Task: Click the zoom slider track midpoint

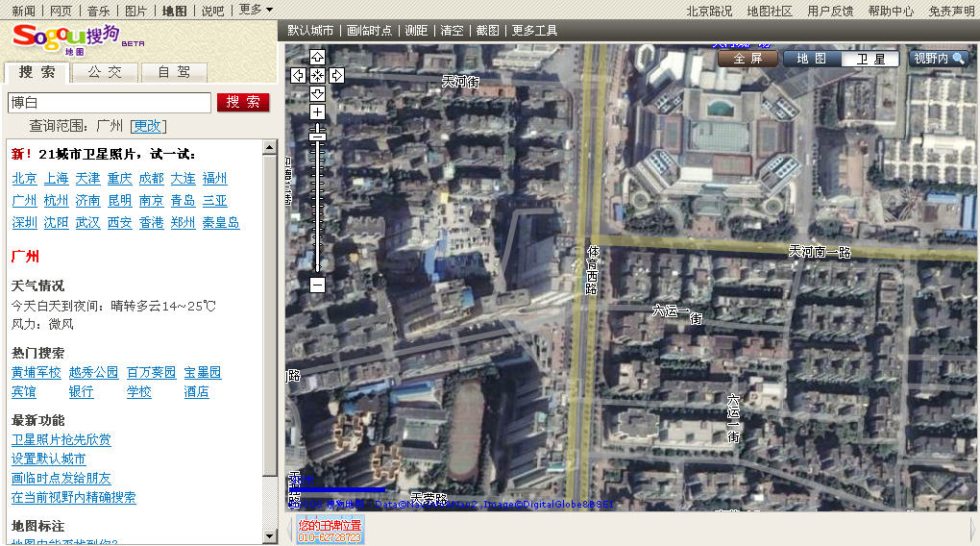Action: tap(317, 199)
